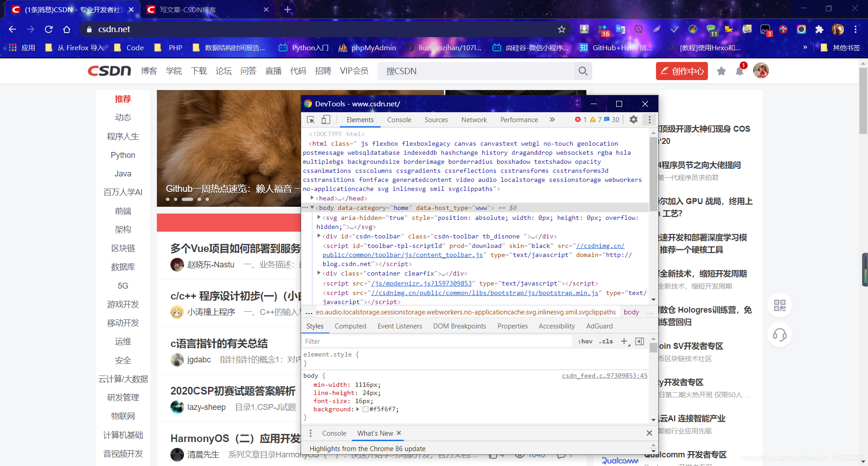Open the modernizr.js script link

[421, 284]
